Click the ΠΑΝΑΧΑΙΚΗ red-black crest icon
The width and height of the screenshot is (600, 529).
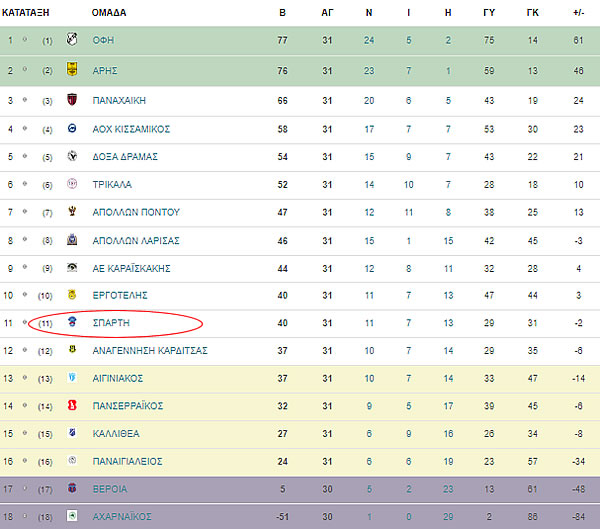tap(72, 100)
